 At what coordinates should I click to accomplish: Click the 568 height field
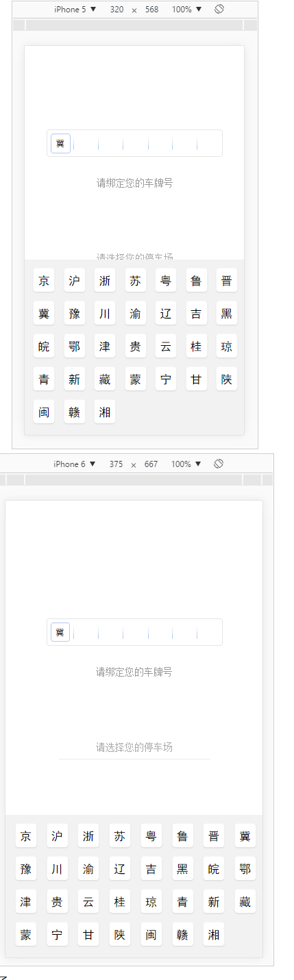[151, 10]
